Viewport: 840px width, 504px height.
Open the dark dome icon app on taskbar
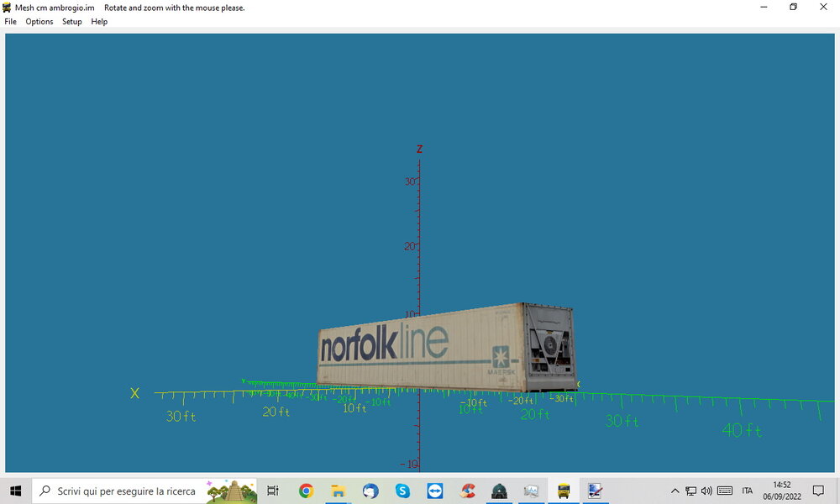point(499,491)
